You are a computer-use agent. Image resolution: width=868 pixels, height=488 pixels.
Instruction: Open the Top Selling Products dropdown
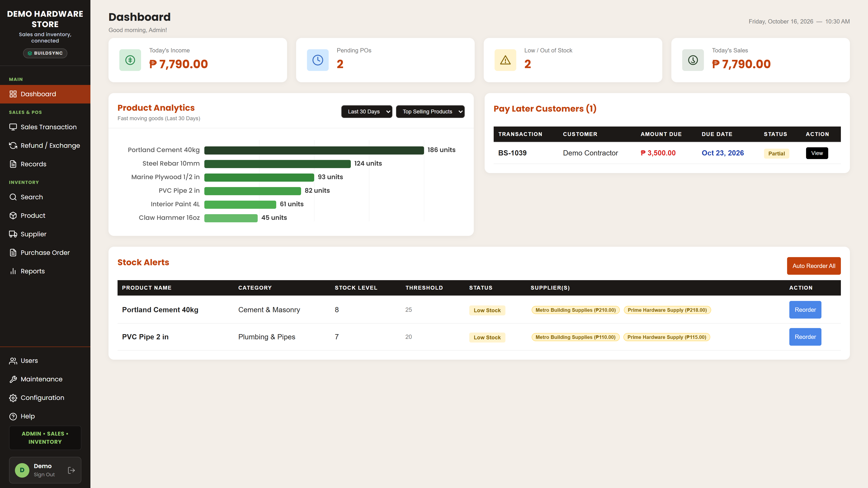pos(430,111)
